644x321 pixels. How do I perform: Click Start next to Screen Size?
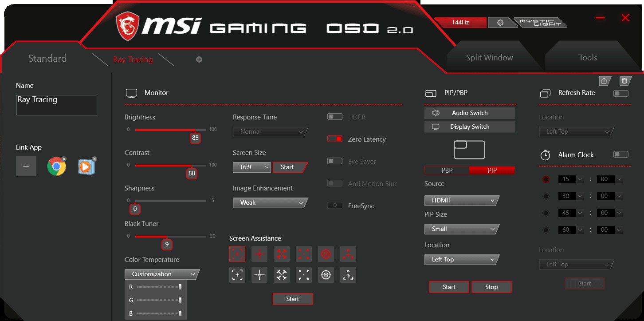click(290, 167)
